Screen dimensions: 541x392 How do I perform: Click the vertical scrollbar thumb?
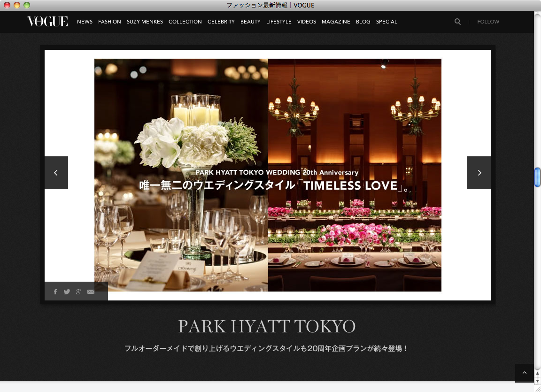(537, 177)
